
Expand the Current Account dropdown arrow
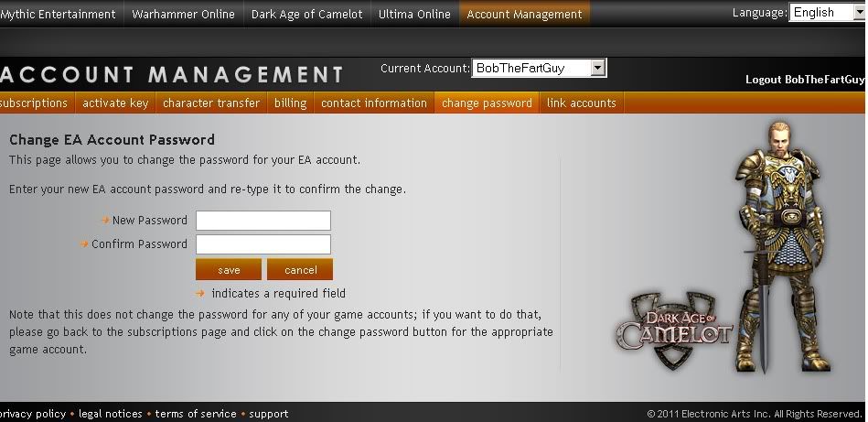[x=597, y=68]
